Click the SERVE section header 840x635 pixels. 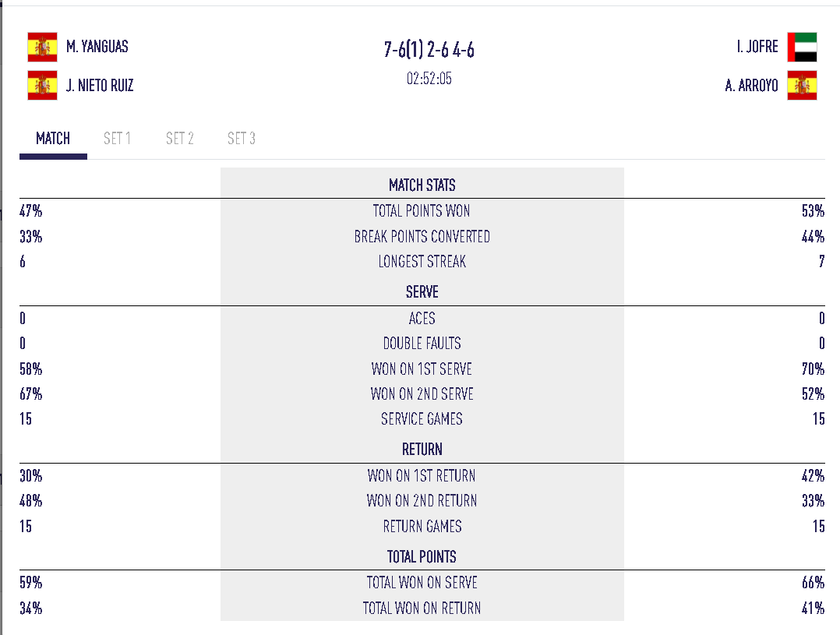click(x=422, y=292)
